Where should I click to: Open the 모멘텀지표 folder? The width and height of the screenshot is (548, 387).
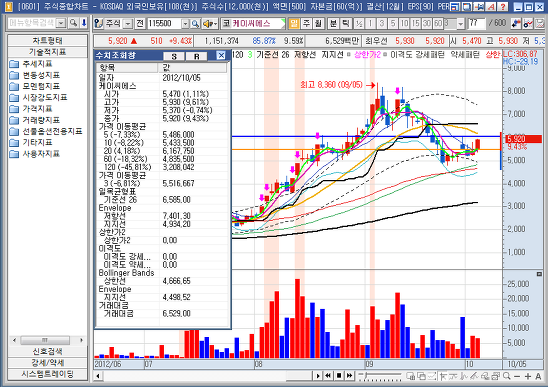35,86
